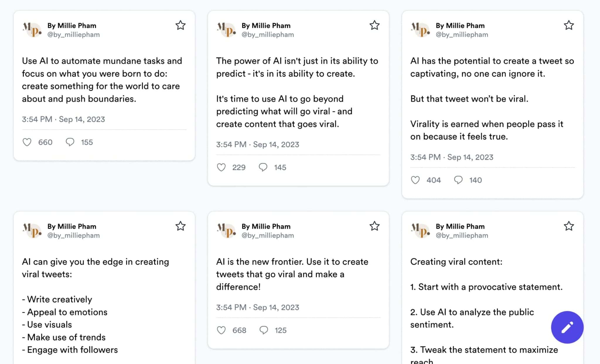The height and width of the screenshot is (364, 600).
Task: Favorite the 'AI is the new frontier' tweet
Action: (x=374, y=226)
